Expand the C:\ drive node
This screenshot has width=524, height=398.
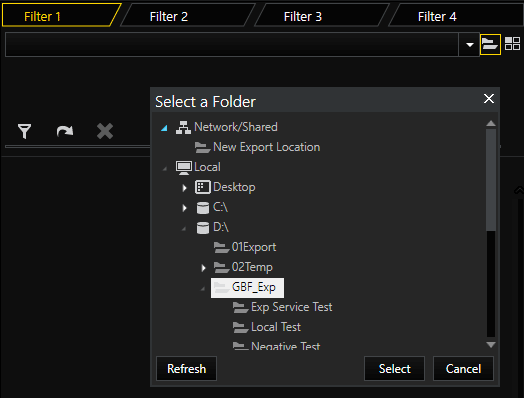pyautogui.click(x=184, y=208)
